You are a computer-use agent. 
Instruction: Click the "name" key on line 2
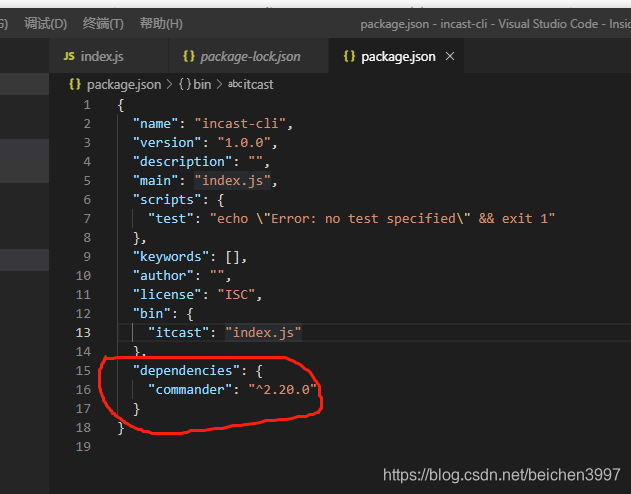point(156,124)
